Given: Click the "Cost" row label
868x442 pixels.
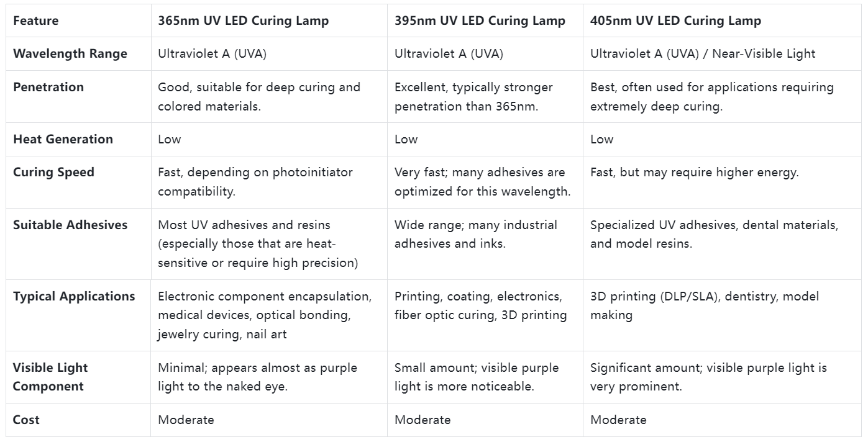Looking at the screenshot, I should click(26, 420).
